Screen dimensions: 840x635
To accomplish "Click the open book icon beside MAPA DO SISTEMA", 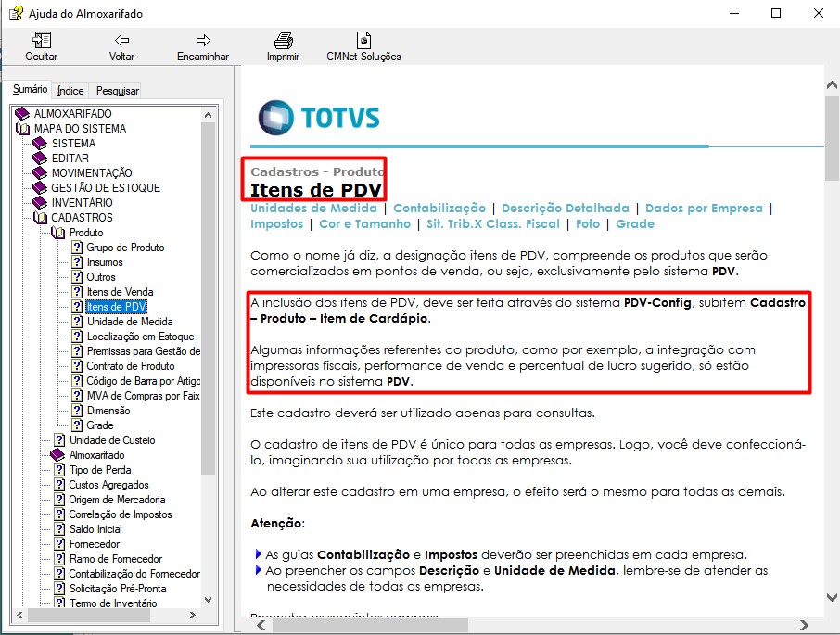I will click(22, 129).
